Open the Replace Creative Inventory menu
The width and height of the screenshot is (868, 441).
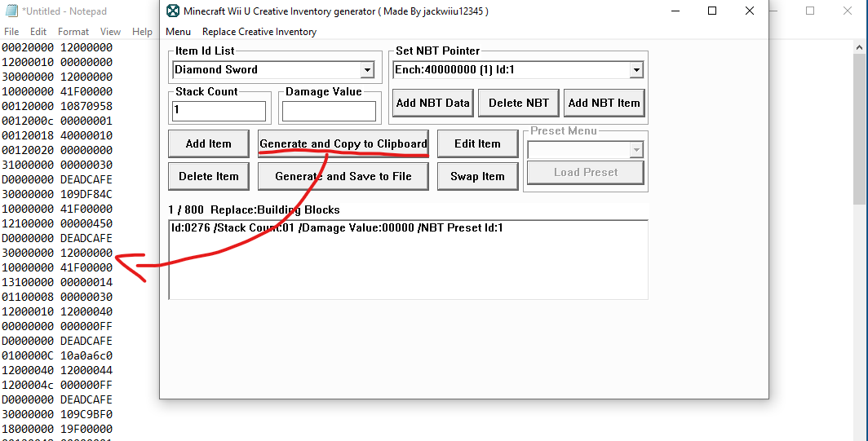click(259, 32)
